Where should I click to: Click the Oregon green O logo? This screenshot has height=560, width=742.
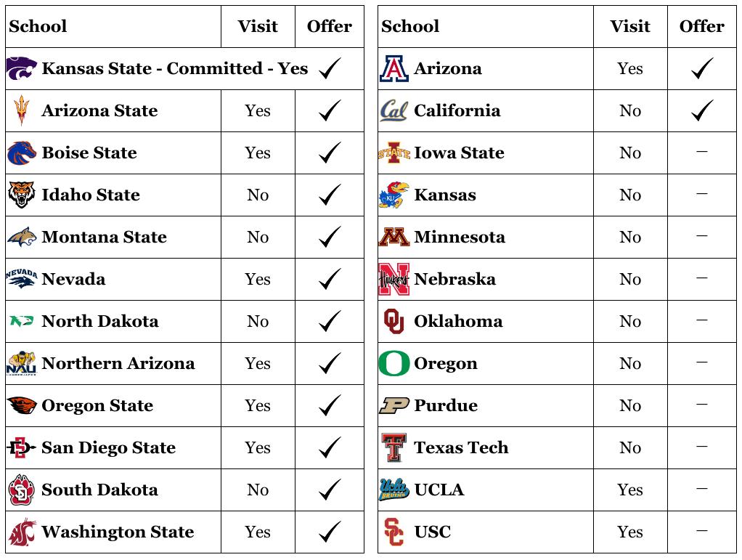[394, 364]
